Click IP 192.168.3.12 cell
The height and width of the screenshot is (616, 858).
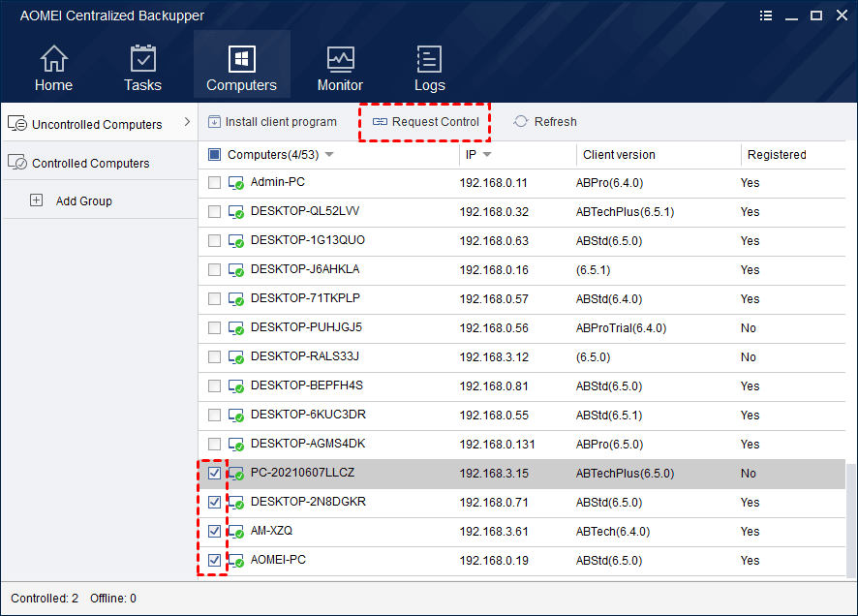(x=494, y=357)
